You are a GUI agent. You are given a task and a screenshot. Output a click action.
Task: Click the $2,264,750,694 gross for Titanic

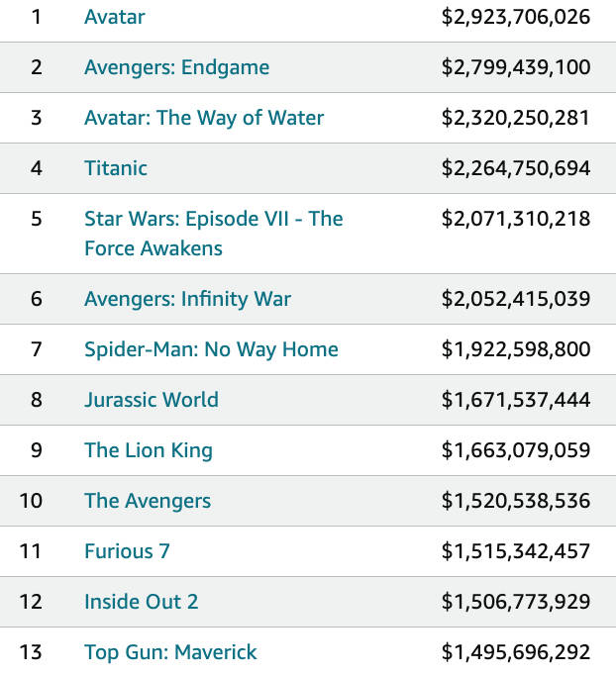pyautogui.click(x=515, y=168)
